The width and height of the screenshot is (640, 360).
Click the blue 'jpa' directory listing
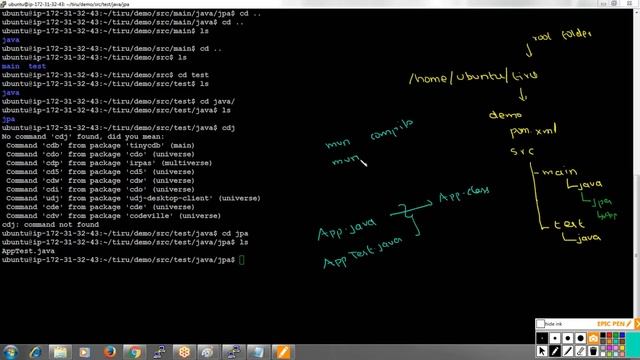click(x=9, y=119)
